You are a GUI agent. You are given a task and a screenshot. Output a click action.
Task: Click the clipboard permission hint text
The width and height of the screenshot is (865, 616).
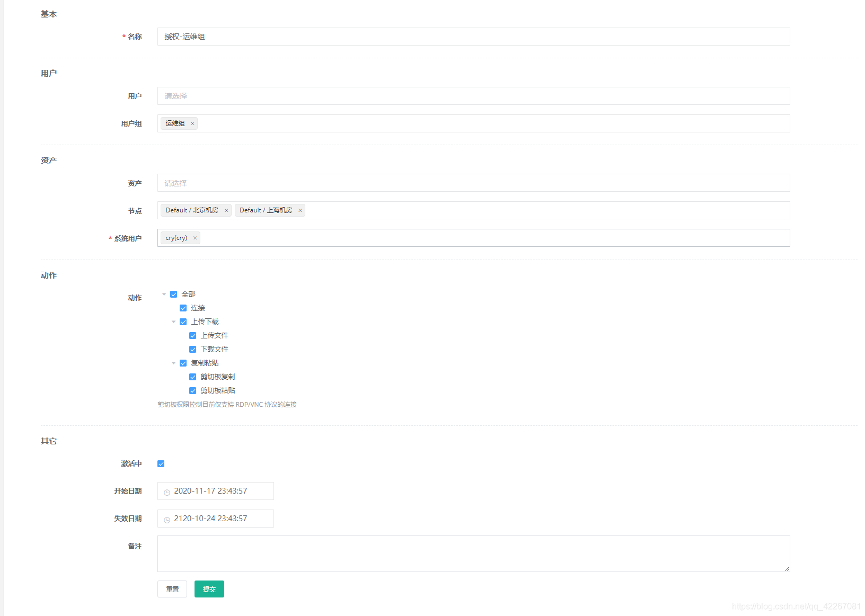227,405
